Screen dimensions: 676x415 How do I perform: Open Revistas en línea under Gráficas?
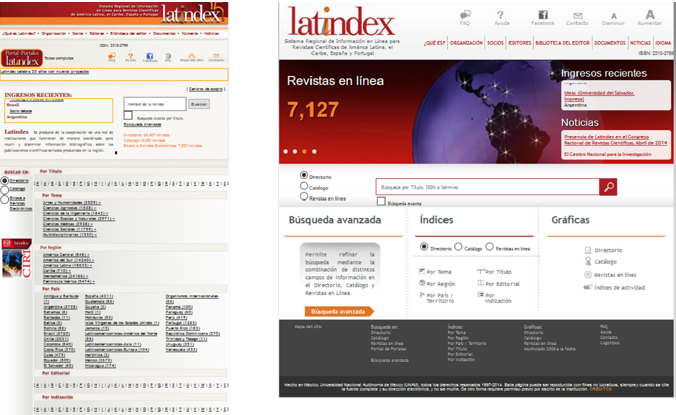(x=610, y=275)
